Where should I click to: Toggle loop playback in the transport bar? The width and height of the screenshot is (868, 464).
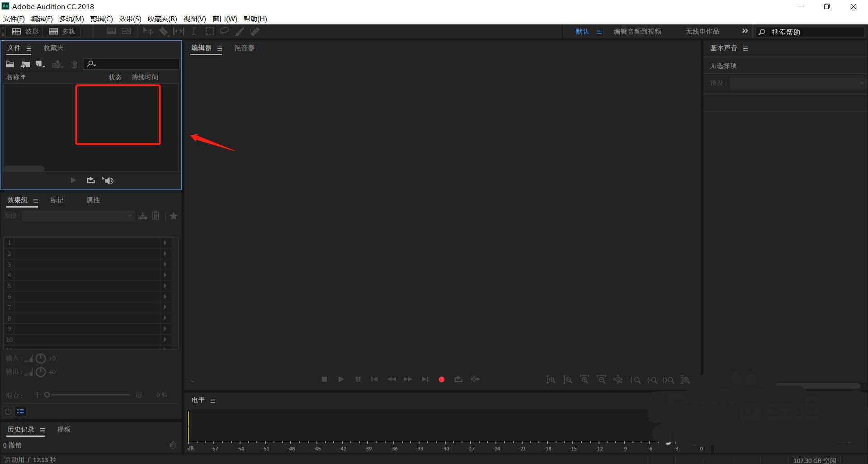click(x=458, y=379)
